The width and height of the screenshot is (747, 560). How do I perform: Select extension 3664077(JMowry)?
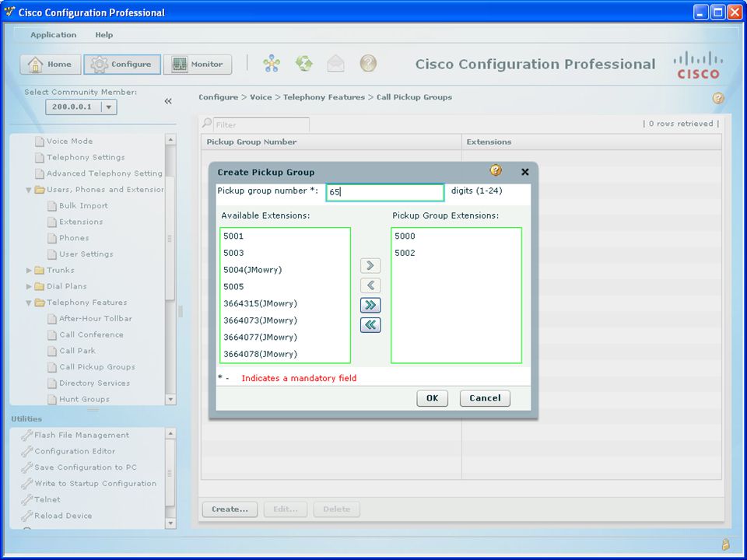click(x=285, y=337)
